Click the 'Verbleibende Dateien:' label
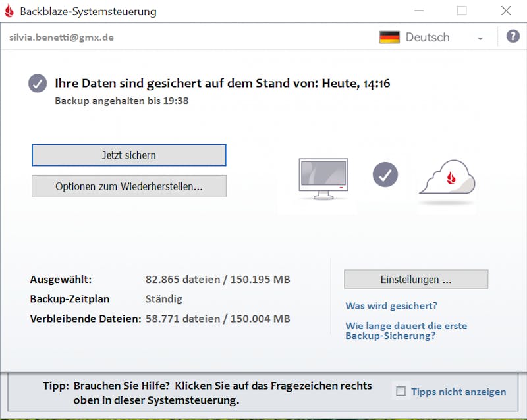Image resolution: width=527 pixels, height=420 pixels. click(86, 319)
